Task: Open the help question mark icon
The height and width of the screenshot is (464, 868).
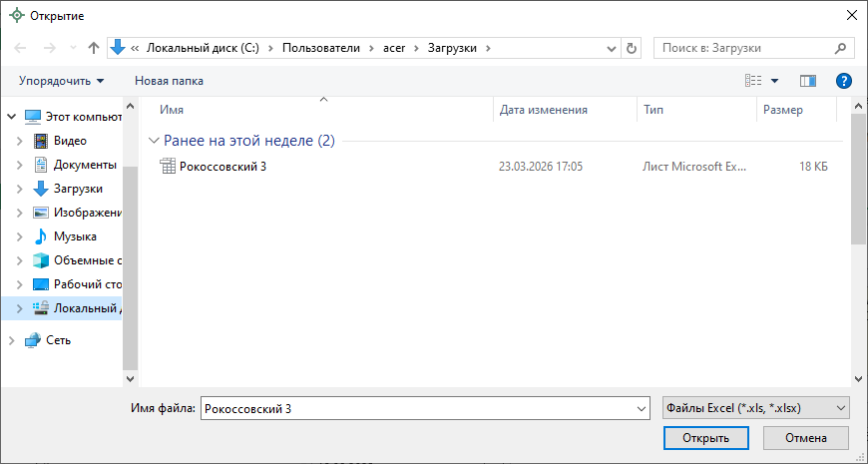Action: coord(843,80)
